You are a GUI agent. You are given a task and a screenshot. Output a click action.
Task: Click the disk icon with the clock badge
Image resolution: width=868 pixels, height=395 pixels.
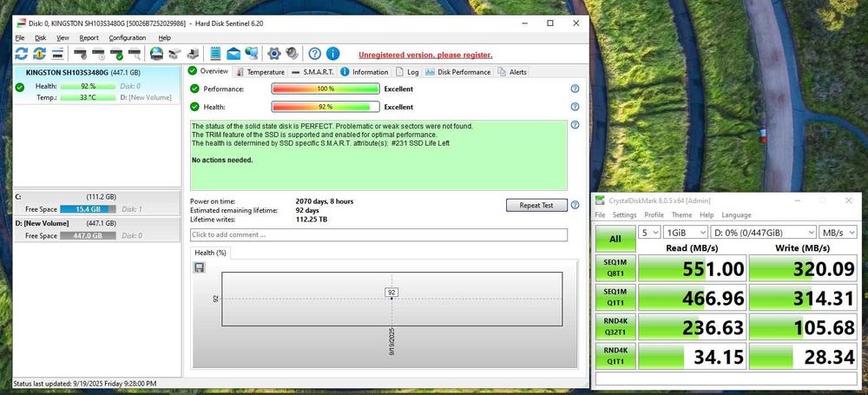tap(99, 54)
